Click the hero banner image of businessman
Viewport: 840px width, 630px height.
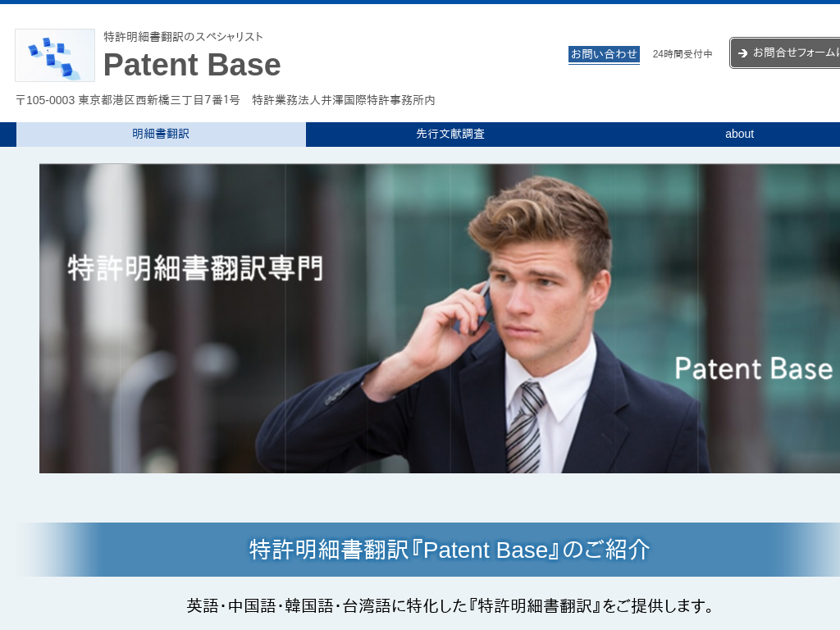pyautogui.click(x=440, y=318)
